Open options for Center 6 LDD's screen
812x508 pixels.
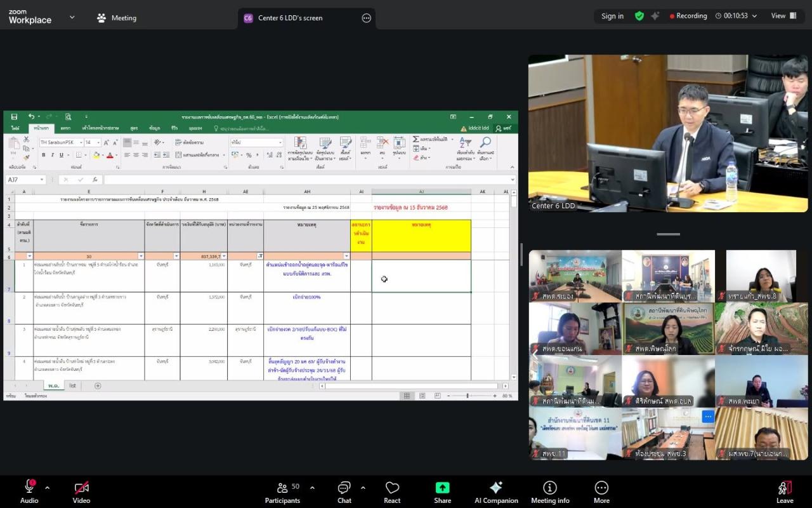tap(366, 18)
